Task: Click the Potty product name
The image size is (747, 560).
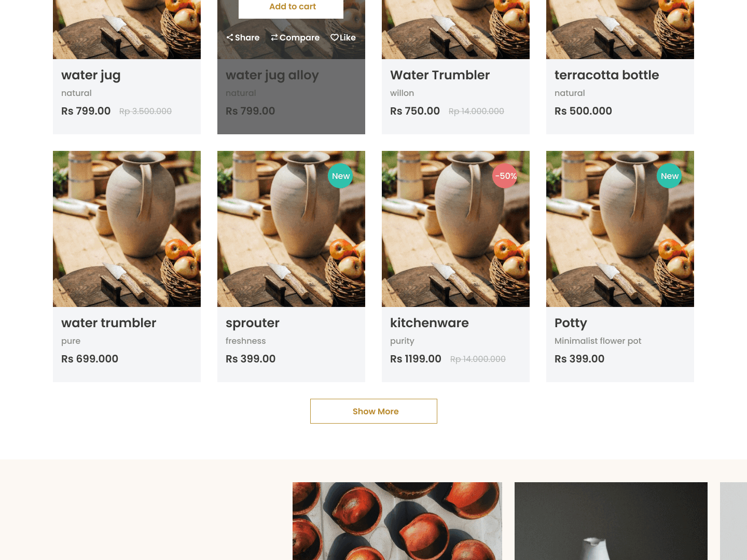Action: pos(571,323)
